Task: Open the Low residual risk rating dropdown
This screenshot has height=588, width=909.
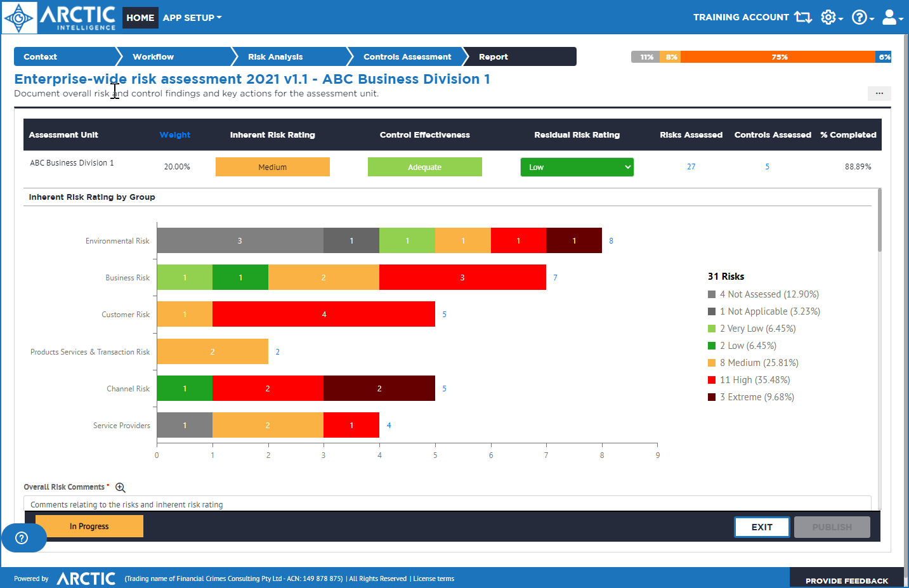Action: 577,167
